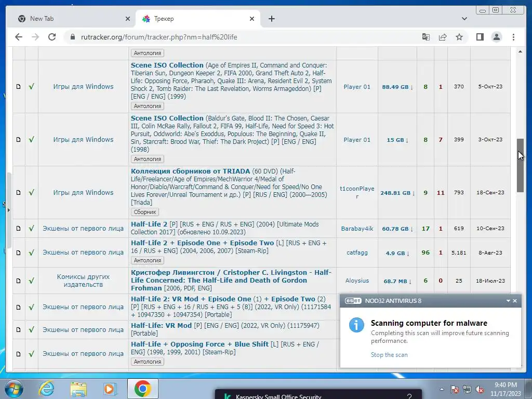Download the 4.9 GB torrent
The image size is (532, 399).
point(397,253)
